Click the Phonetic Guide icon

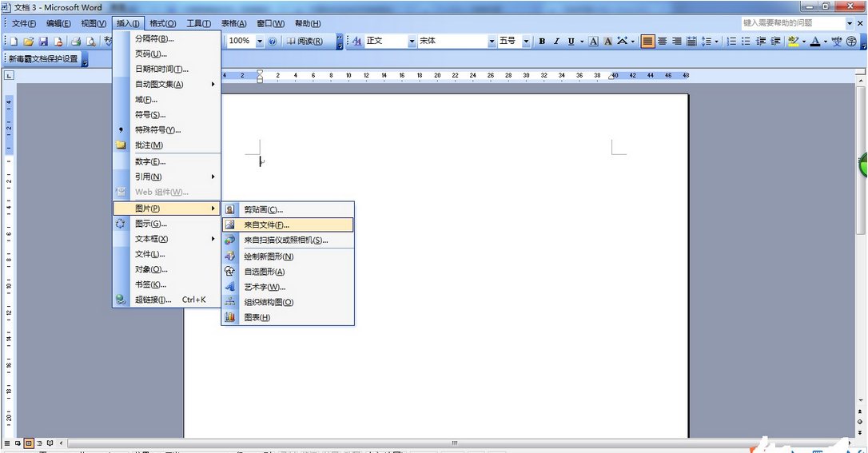(837, 42)
